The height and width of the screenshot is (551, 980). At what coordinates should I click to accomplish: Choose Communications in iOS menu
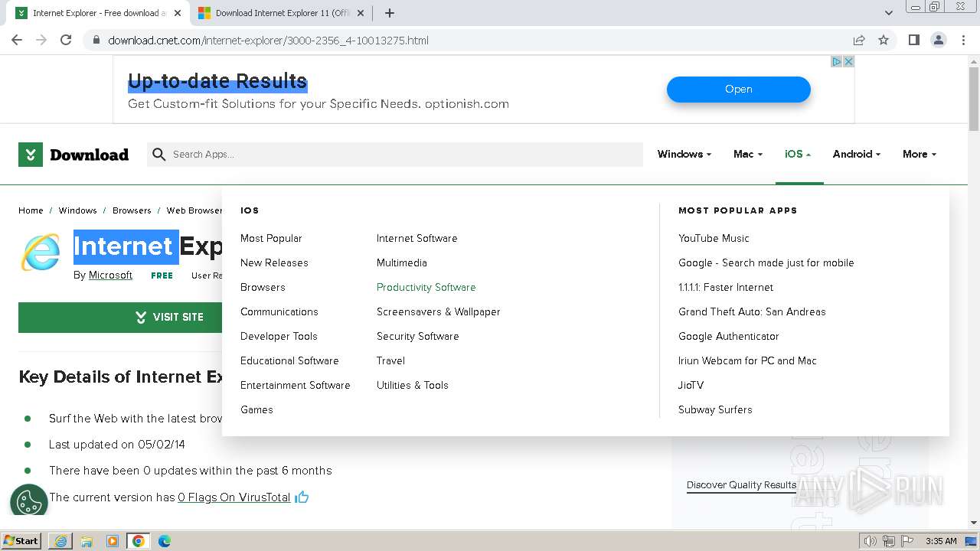coord(279,311)
